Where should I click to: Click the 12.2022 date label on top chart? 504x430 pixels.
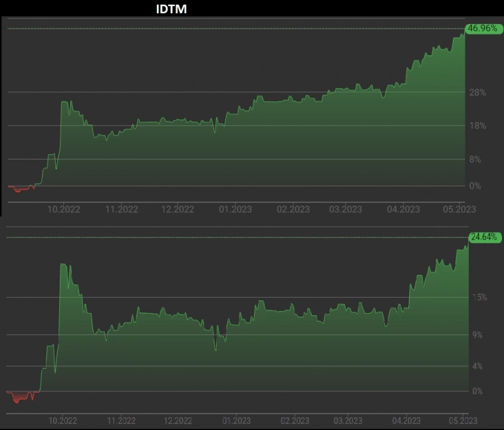click(x=178, y=209)
